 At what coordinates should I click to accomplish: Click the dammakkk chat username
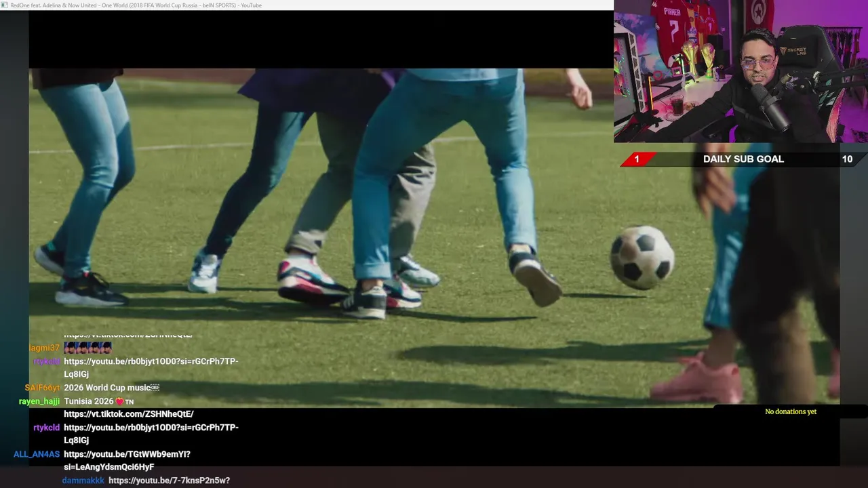(x=83, y=481)
